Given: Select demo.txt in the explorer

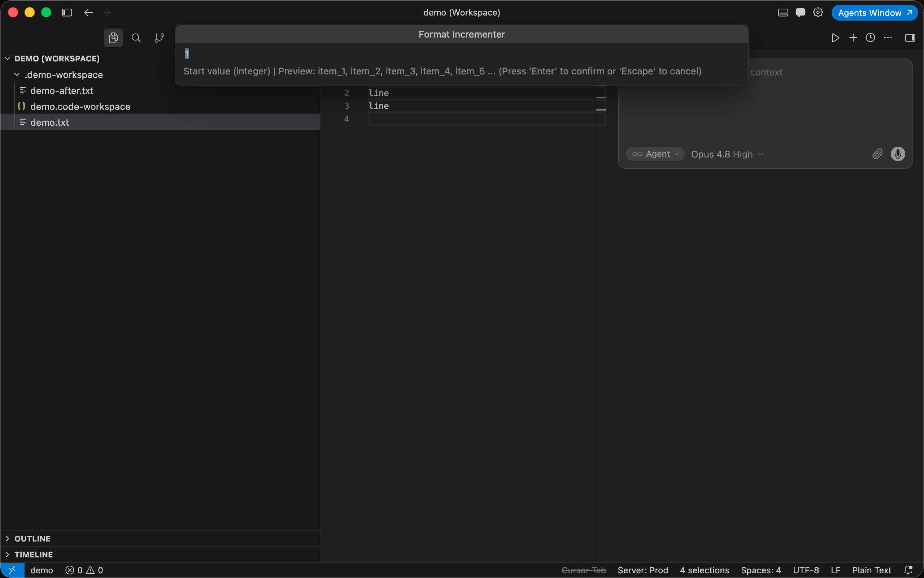Looking at the screenshot, I should pyautogui.click(x=160, y=122).
